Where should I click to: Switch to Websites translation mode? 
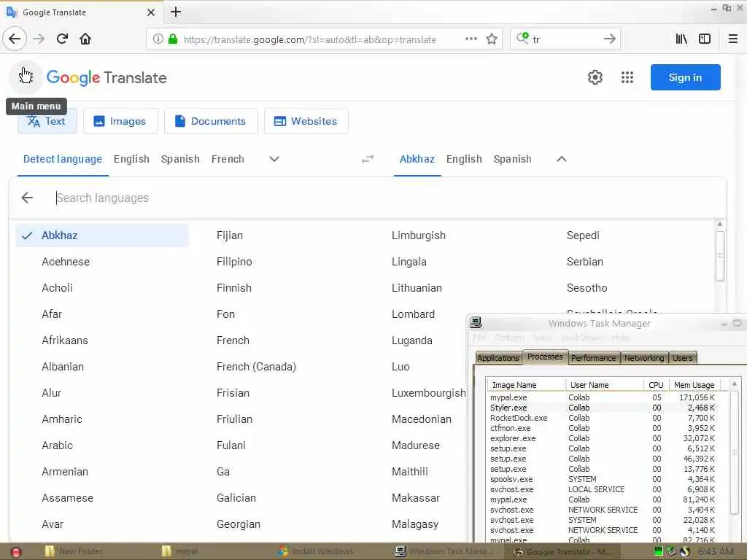tap(306, 122)
